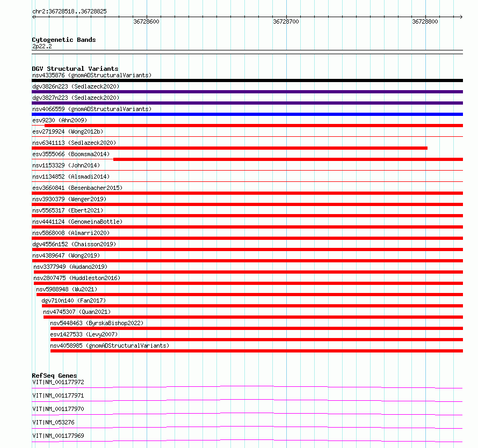Click the red bar under dgv4556n152
Viewport: 478px width, 448px height.
(247, 249)
